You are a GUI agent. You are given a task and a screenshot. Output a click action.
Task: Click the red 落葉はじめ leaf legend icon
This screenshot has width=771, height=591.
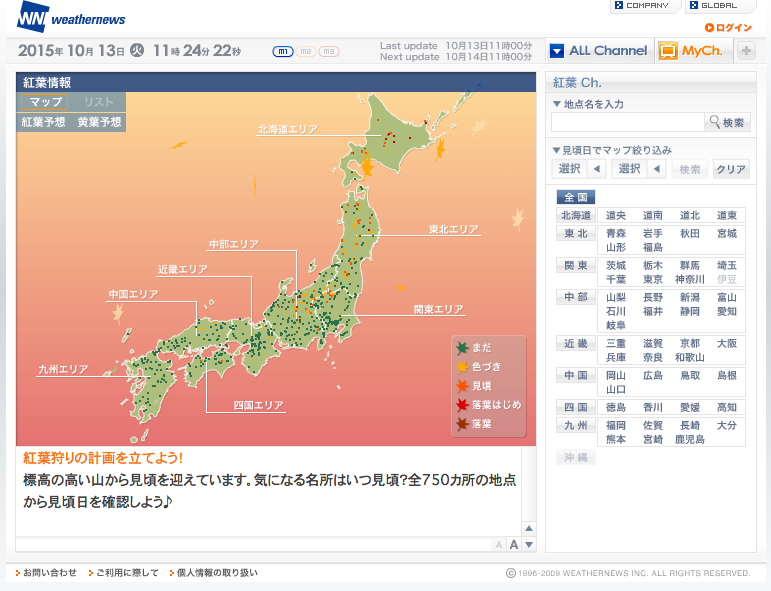(462, 405)
